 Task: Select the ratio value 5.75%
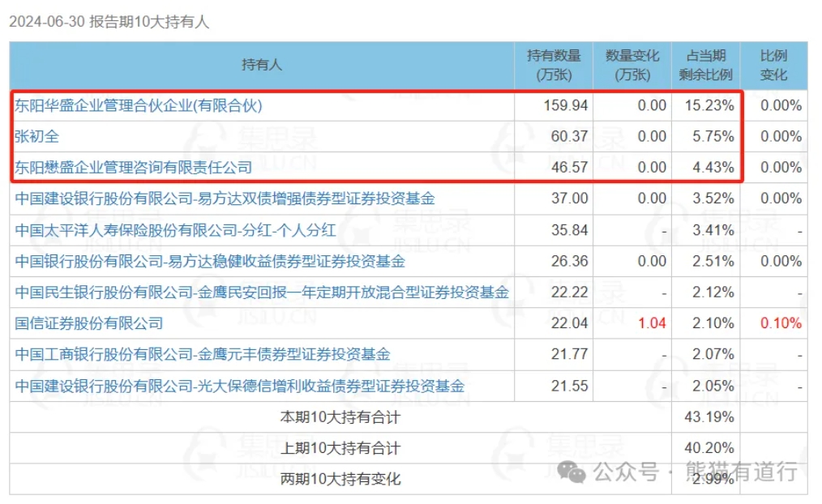[713, 136]
